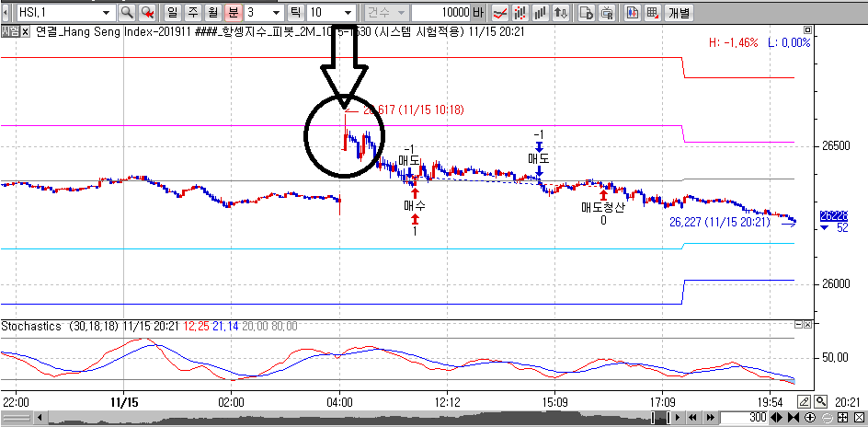This screenshot has height=427, width=868.
Task: Close the Stochastics indicator panel
Action: (809, 325)
